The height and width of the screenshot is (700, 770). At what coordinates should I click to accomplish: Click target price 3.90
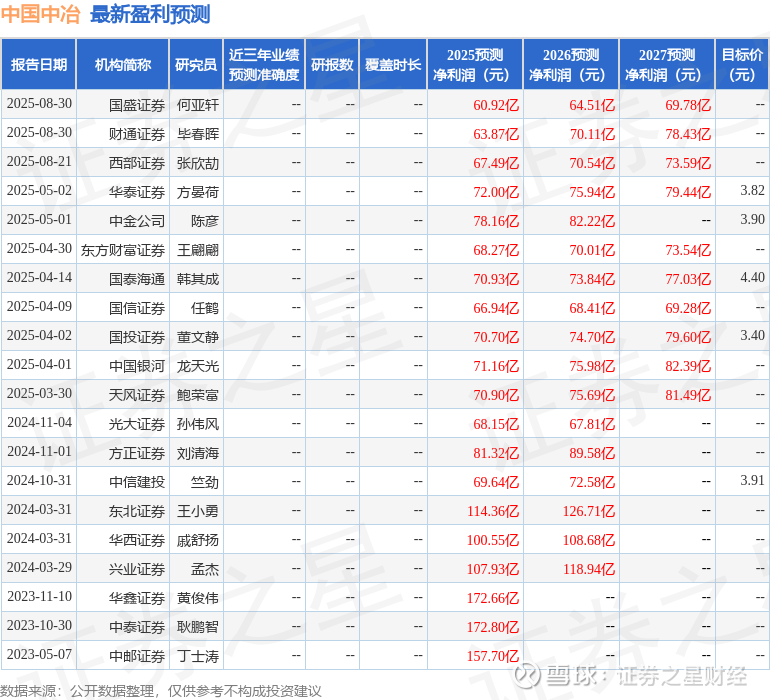tap(752, 220)
